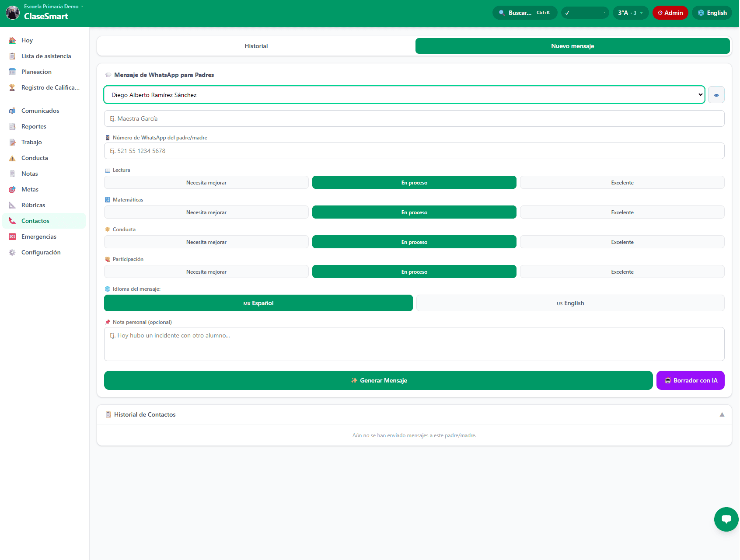
Task: Click the Reportes document icon
Action: [x=12, y=126]
